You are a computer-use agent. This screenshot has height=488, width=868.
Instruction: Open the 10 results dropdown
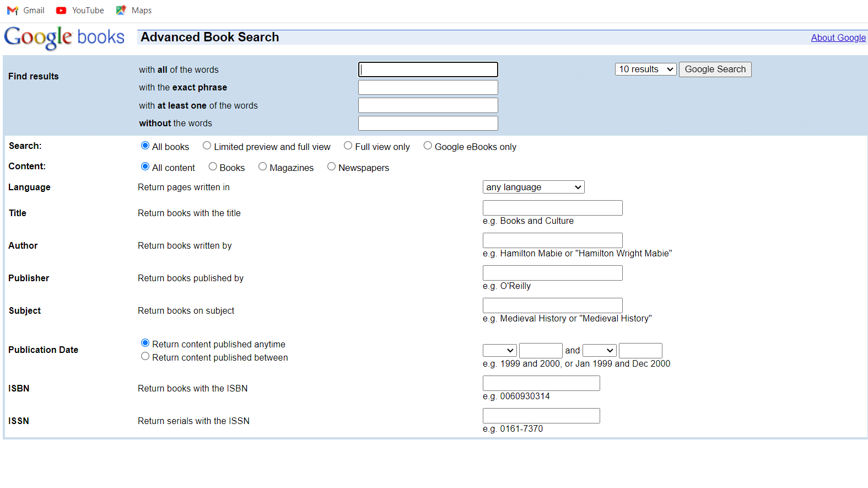click(645, 69)
